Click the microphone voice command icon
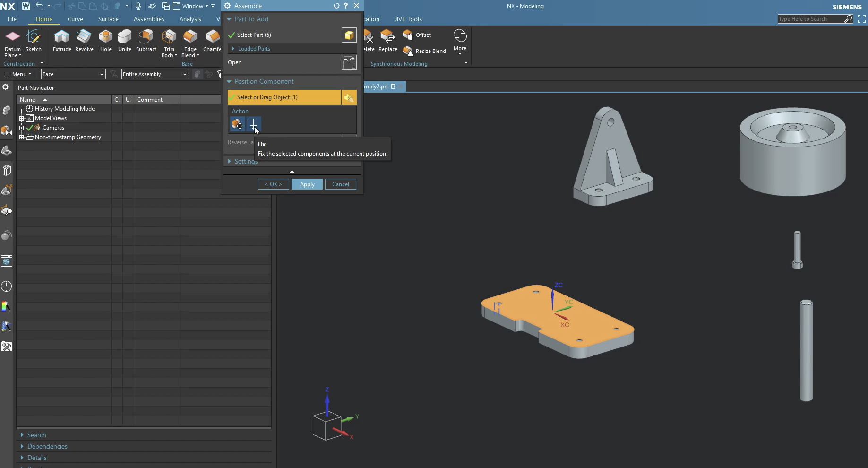The image size is (868, 468). click(x=138, y=6)
